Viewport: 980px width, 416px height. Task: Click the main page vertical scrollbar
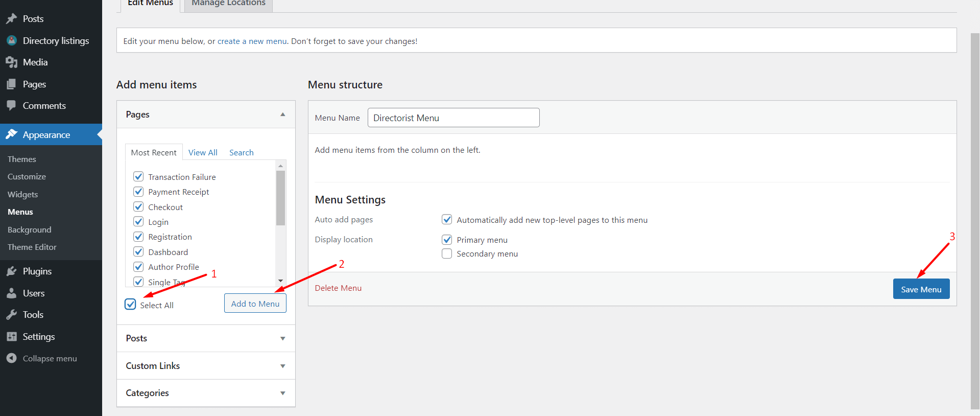pyautogui.click(x=975, y=221)
